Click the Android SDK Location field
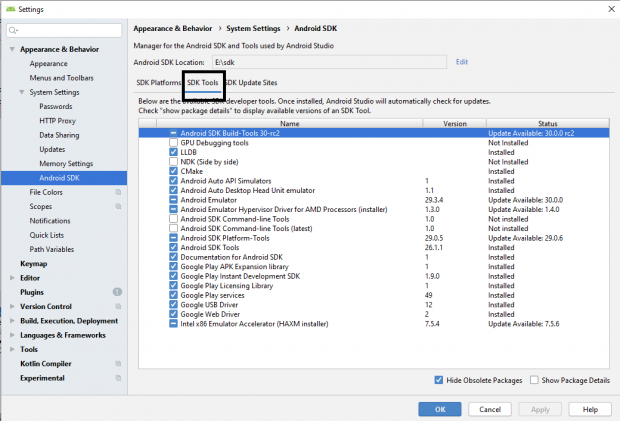The width and height of the screenshot is (620, 421). coord(329,62)
